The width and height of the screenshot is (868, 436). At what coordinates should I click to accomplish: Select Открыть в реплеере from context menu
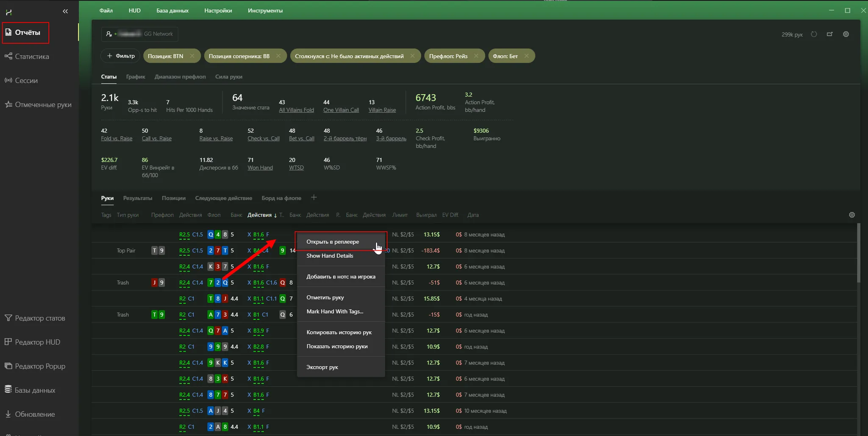333,242
